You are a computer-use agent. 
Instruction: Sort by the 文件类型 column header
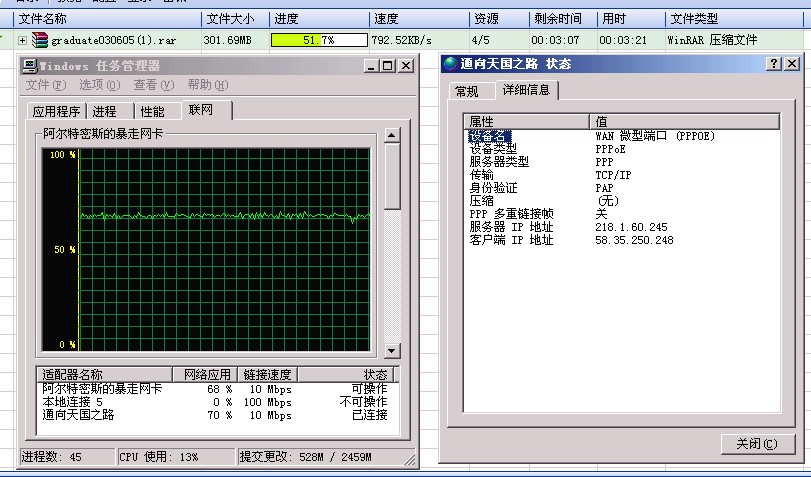[x=734, y=19]
